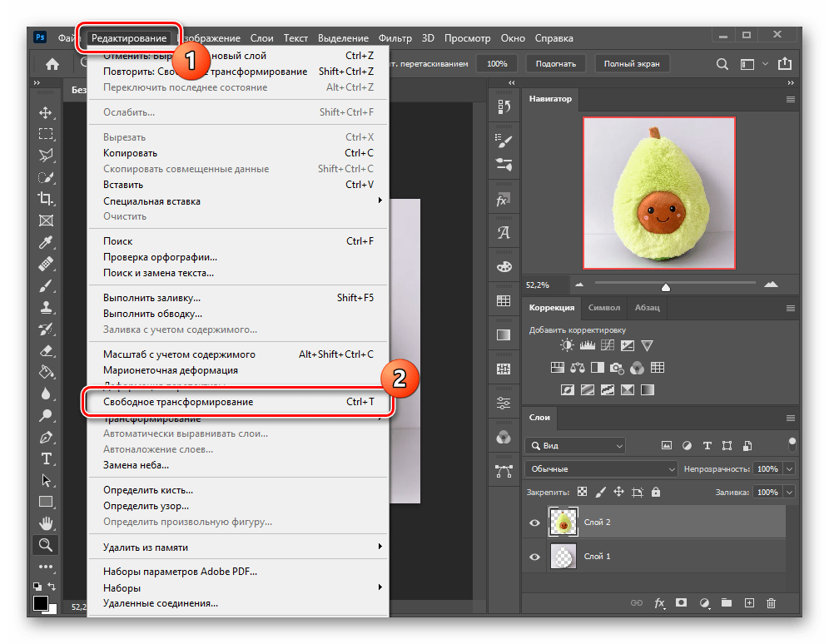This screenshot has width=829, height=644.
Task: Switch to the Символ tab
Action: 603,307
